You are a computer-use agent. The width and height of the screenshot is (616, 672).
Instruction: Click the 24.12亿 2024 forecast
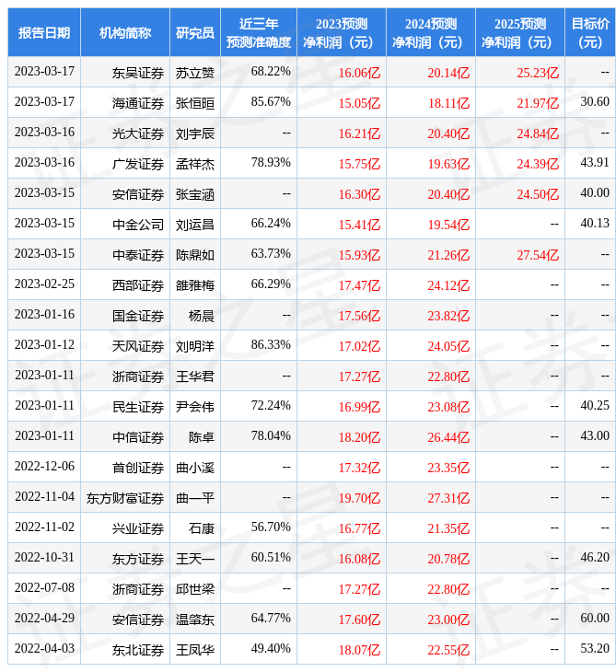[x=448, y=285]
